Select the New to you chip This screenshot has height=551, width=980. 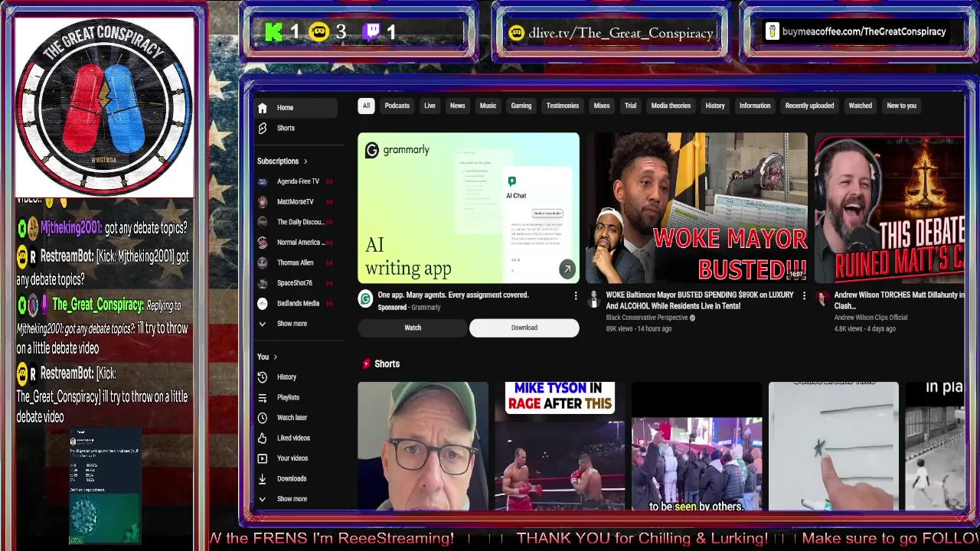[901, 106]
